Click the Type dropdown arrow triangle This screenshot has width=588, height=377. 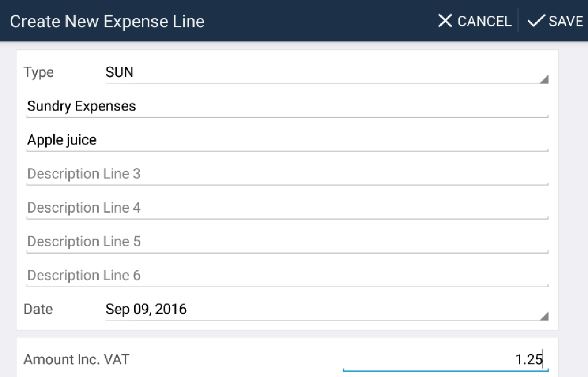click(544, 80)
